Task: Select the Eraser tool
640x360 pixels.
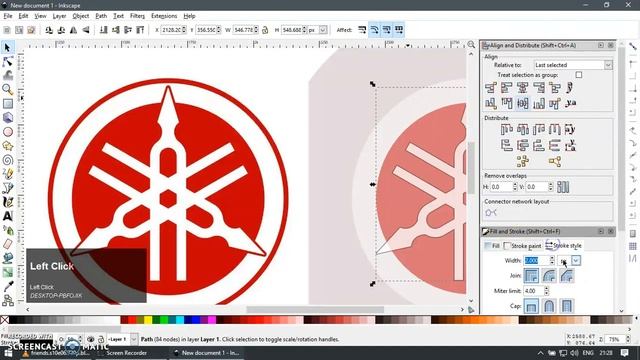Action: coord(7,244)
